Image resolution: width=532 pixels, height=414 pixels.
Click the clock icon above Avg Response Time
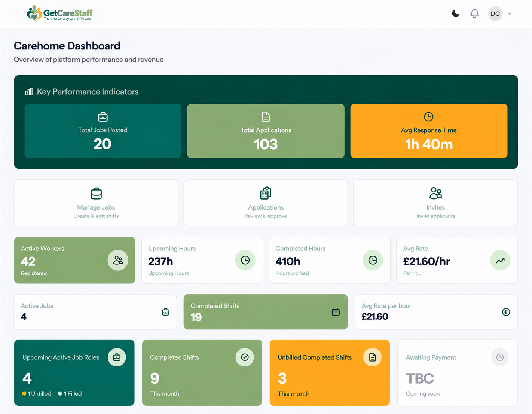429,117
